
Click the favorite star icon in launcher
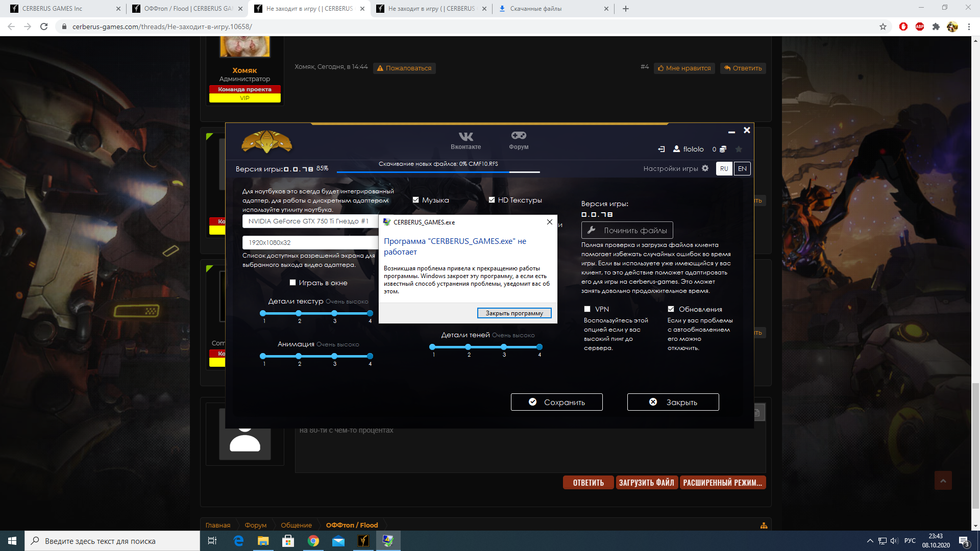point(739,149)
